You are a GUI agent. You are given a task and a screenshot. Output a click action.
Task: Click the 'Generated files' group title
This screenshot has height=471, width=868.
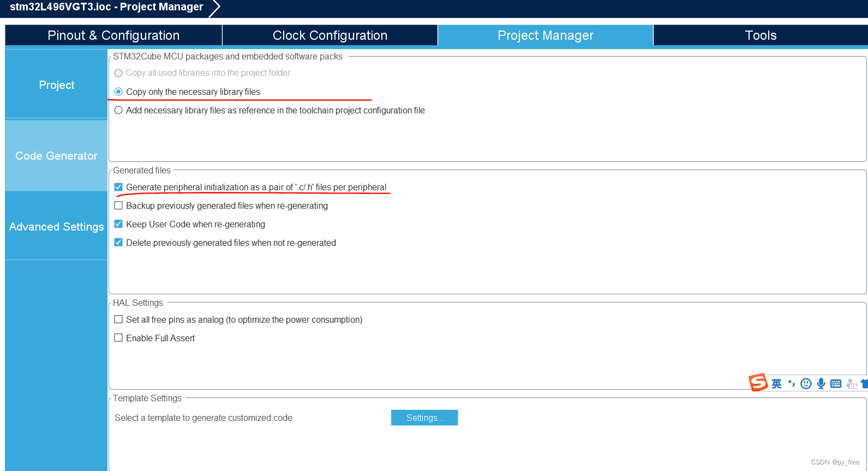pos(142,170)
